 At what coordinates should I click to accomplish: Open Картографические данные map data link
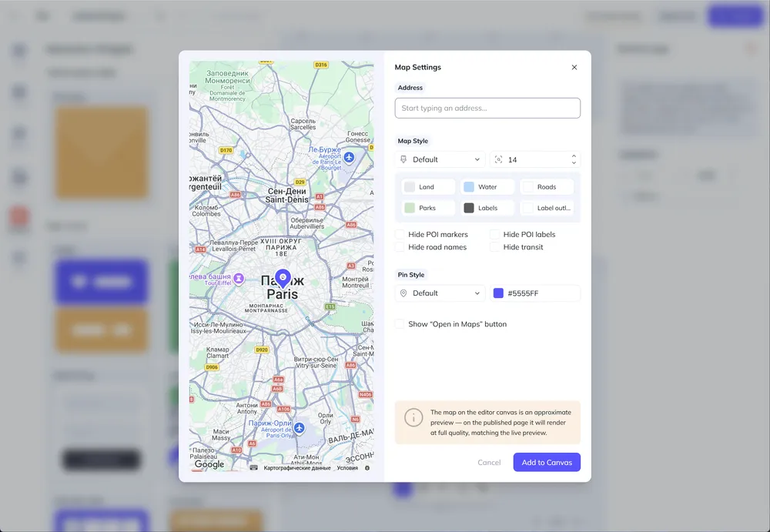pos(297,468)
